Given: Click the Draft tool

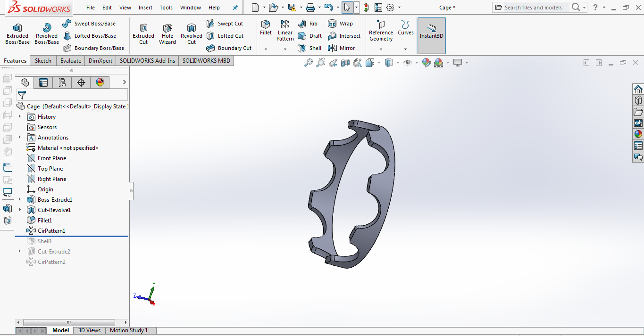Looking at the screenshot, I should tap(309, 36).
